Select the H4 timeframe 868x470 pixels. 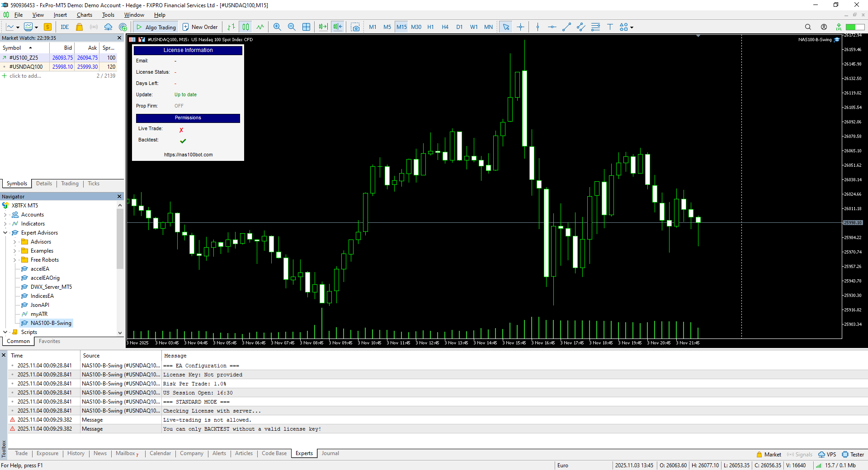click(x=445, y=27)
